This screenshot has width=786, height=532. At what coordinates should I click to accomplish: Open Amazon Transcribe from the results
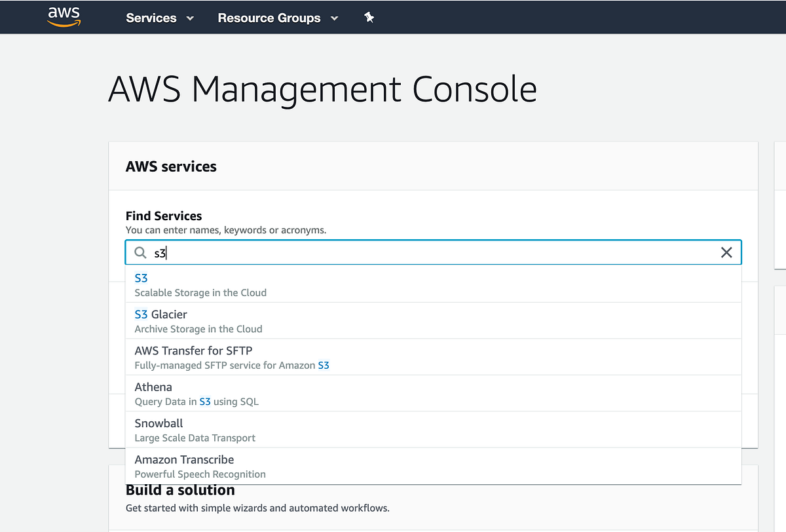[x=184, y=459]
